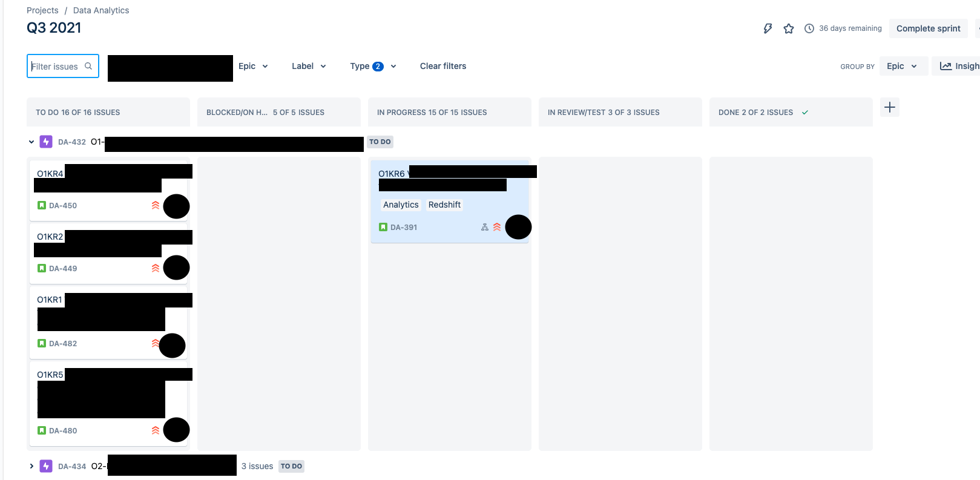Screen dimensions: 980x480
Task: Click the Filter issues search field
Action: (63, 66)
